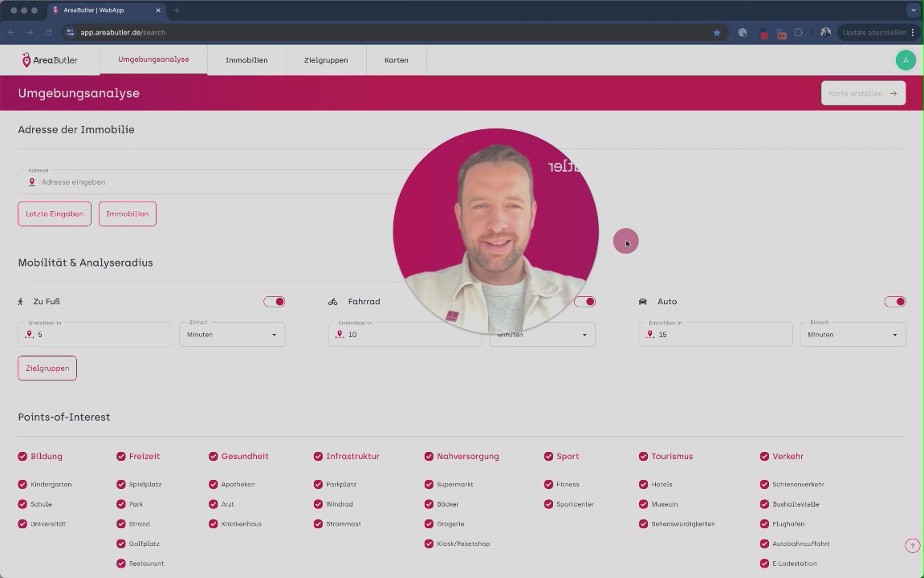The image size is (924, 578).
Task: Click the walking person icon for Zu Fuß
Action: coord(21,302)
